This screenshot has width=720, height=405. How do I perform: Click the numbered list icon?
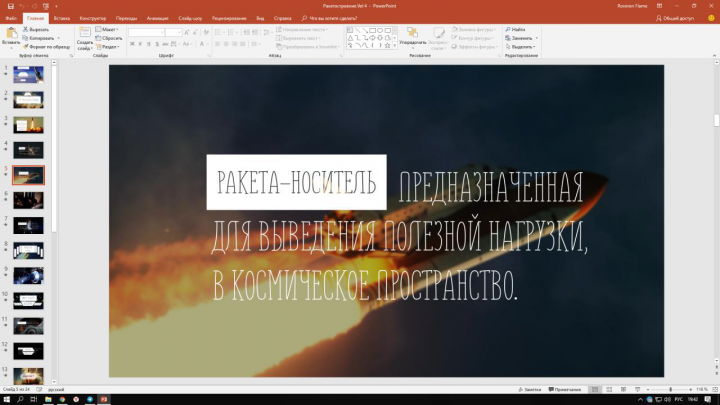231,33
